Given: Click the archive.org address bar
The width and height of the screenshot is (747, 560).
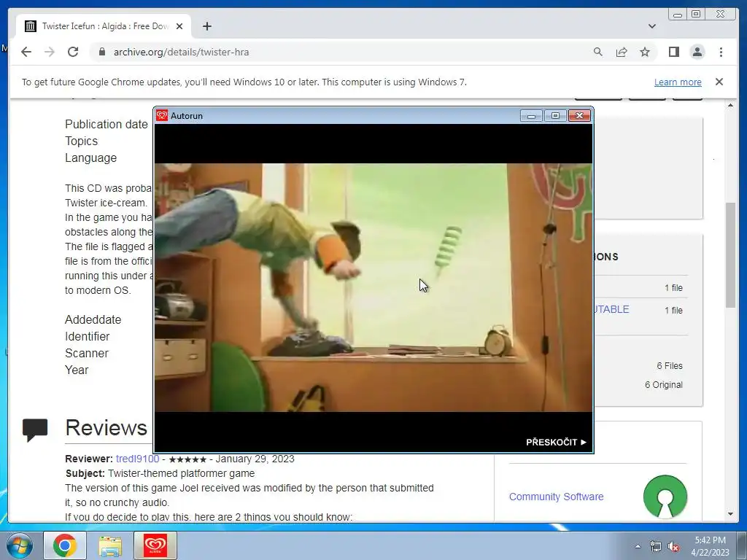Looking at the screenshot, I should pyautogui.click(x=343, y=52).
